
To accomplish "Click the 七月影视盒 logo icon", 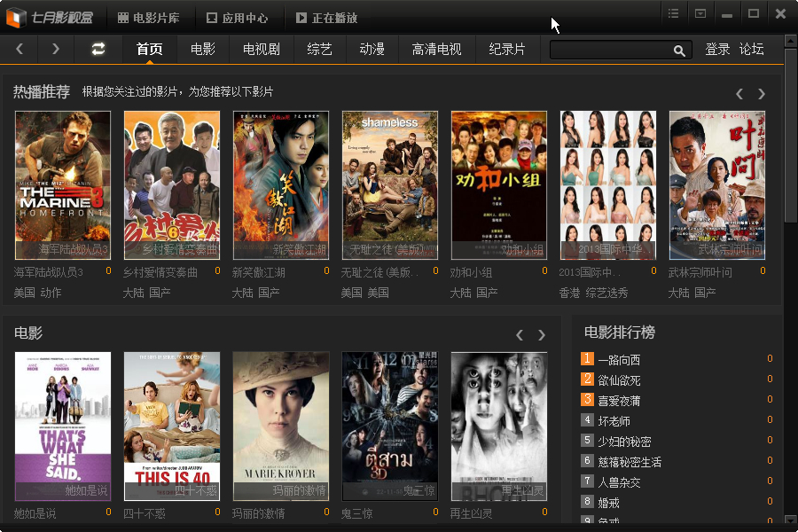I will pos(16,18).
